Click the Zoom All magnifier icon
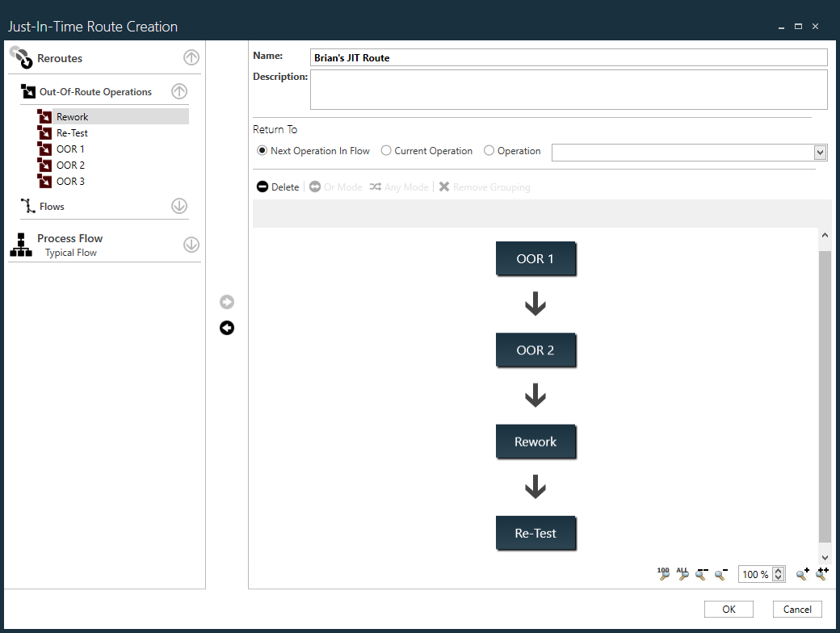The height and width of the screenshot is (633, 840). [682, 574]
